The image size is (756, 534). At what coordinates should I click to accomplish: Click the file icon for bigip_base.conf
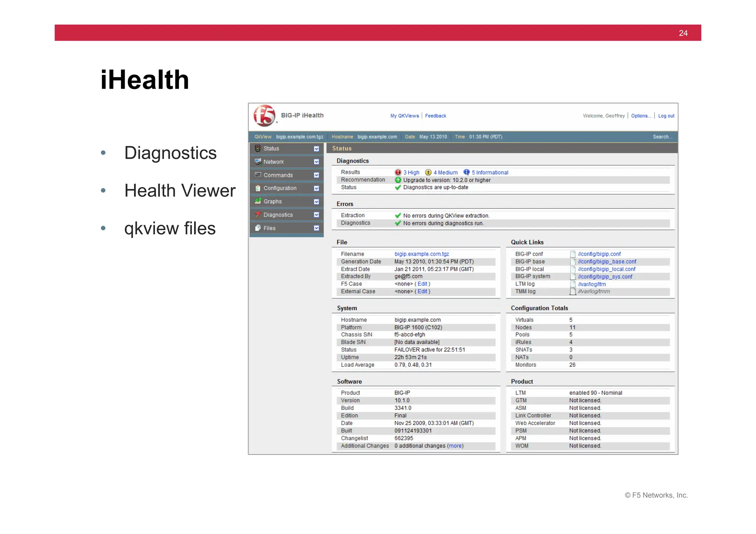click(x=573, y=262)
